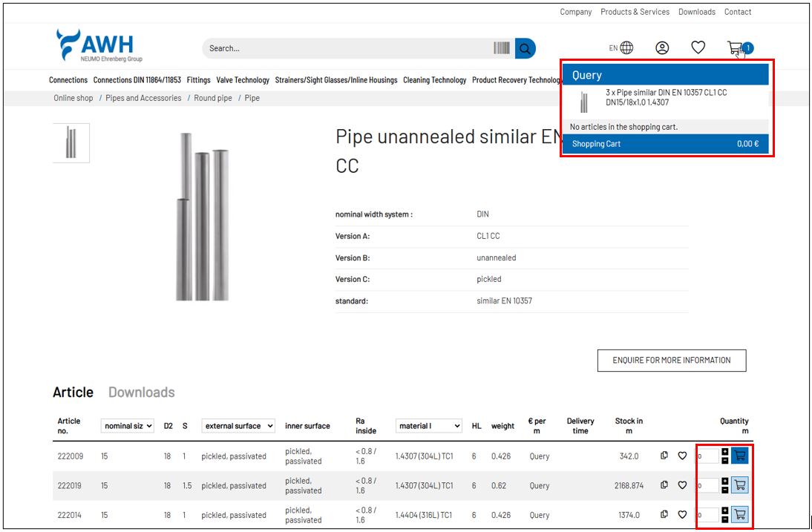
Task: Decrease quantity for article 222019
Action: pos(725,490)
